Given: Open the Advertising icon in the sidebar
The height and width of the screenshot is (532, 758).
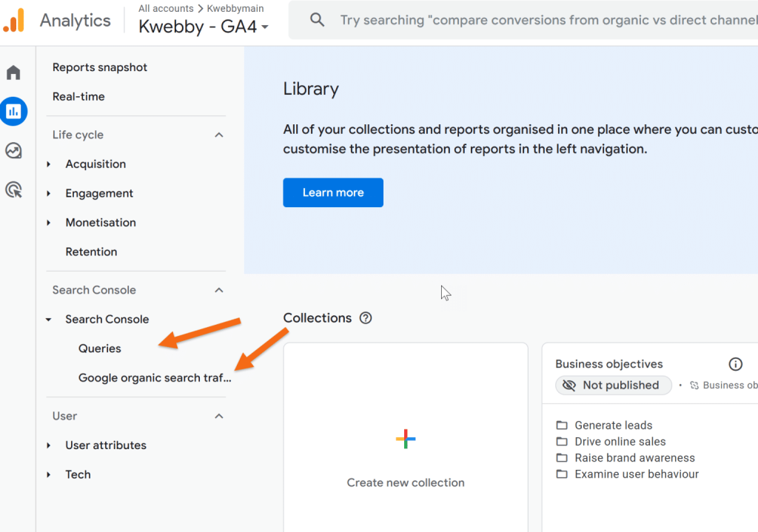Looking at the screenshot, I should click(13, 190).
